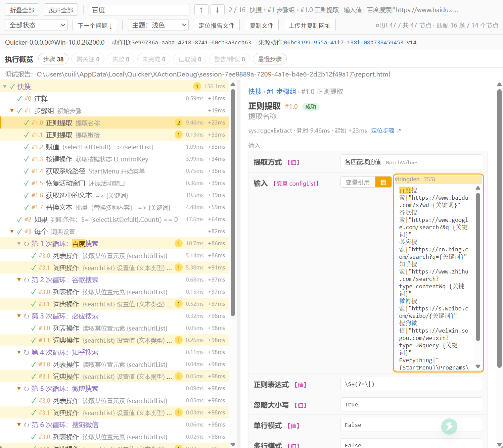The image size is (503, 448).
Task: Click the right detail panel scrollbar thumb
Action: (x=499, y=228)
